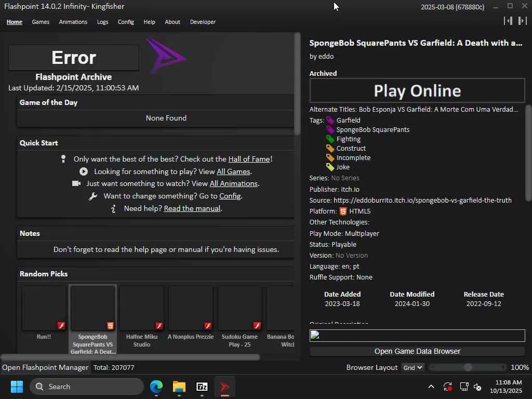This screenshot has width=532, height=399.
Task: Click the taskbar Search box
Action: [x=87, y=387]
